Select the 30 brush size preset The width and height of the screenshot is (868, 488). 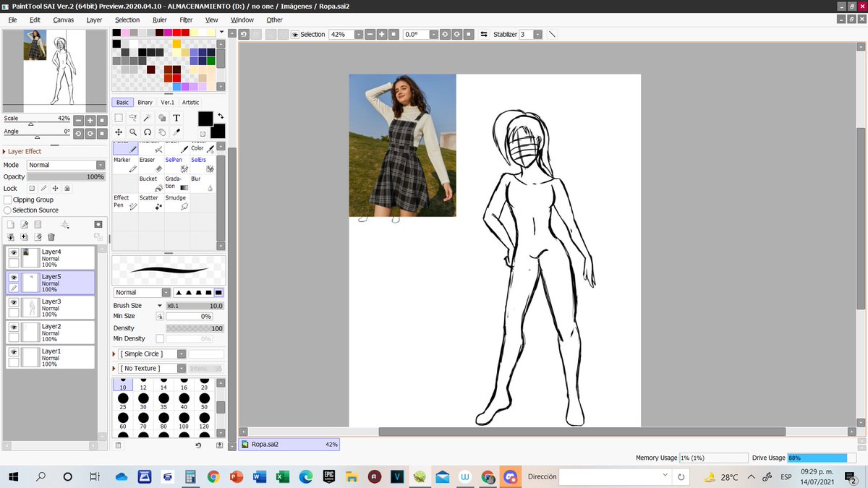pos(143,401)
